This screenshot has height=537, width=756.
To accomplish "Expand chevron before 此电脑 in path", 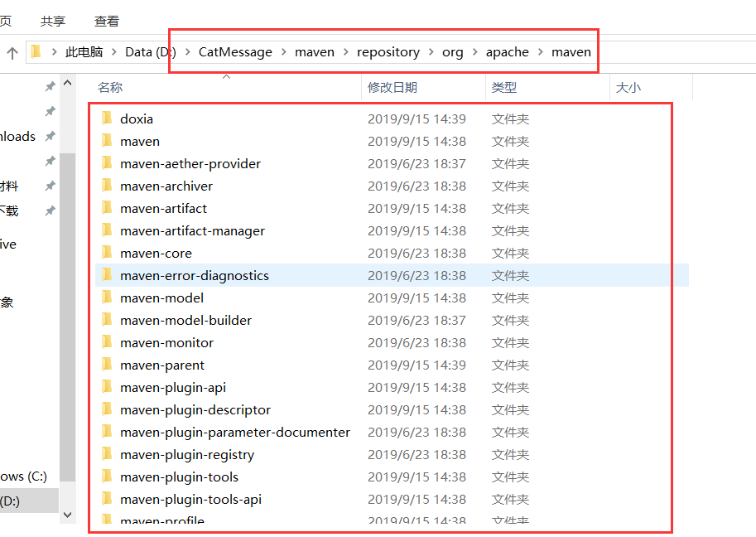I will tap(54, 51).
